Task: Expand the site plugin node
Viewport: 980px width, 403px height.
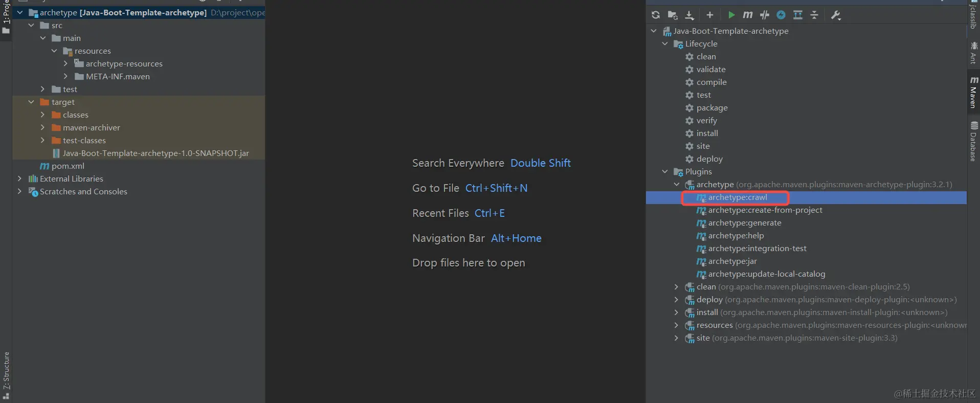Action: (x=676, y=338)
